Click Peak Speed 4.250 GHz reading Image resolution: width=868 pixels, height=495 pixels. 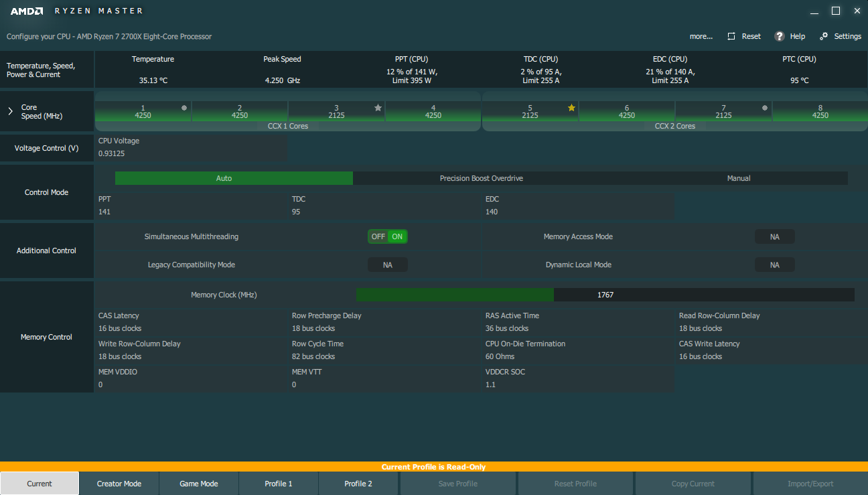click(282, 80)
